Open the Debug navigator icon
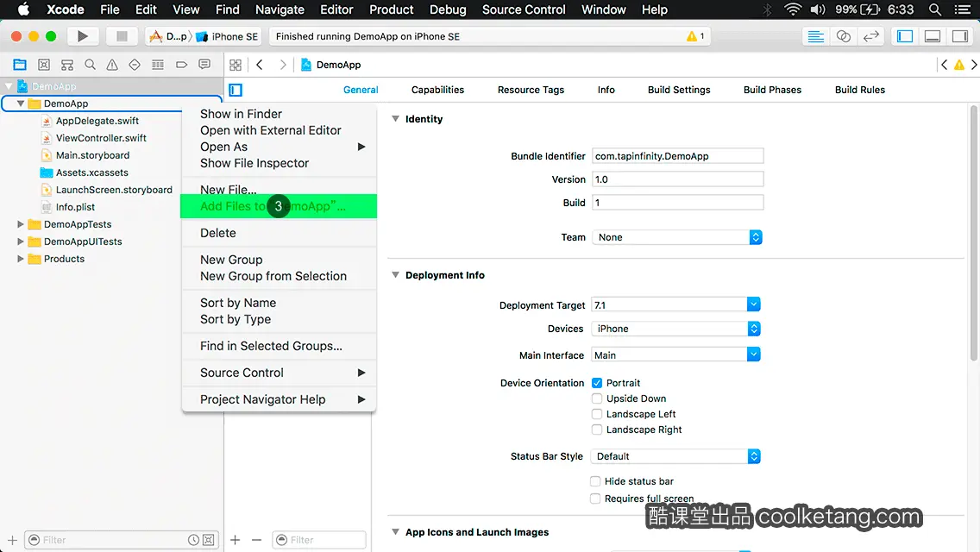 158,65
